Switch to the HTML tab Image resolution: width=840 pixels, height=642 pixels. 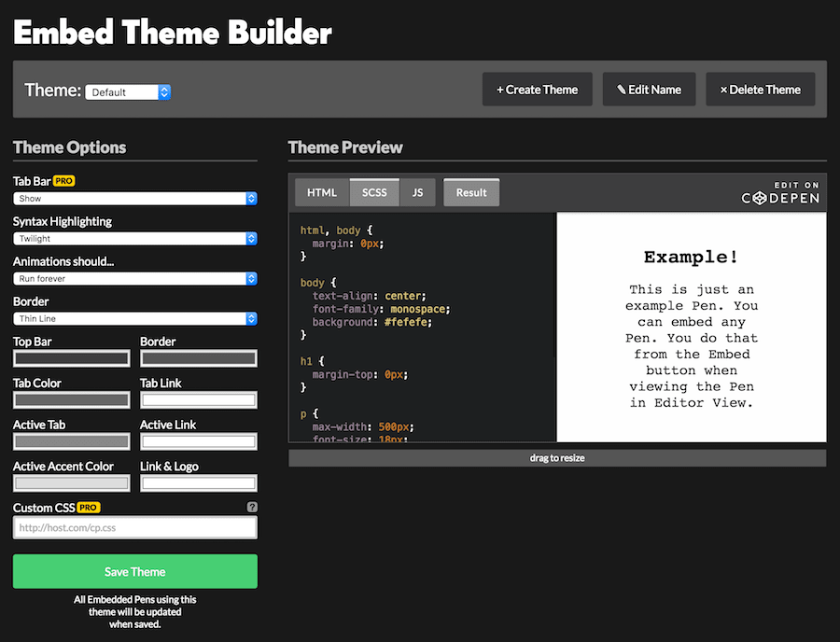click(321, 192)
